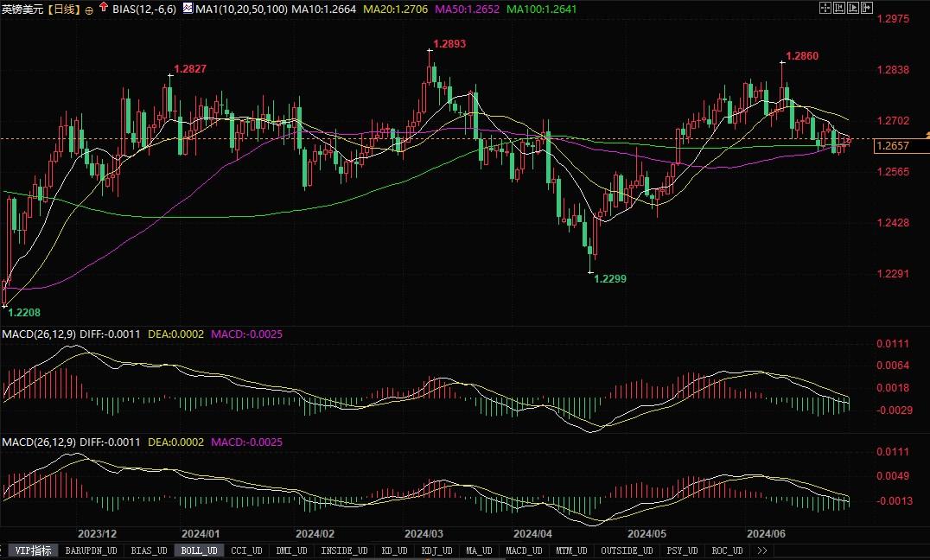The width and height of the screenshot is (930, 560).
Task: Choose the PSY_UD indicator tab
Action: (682, 550)
